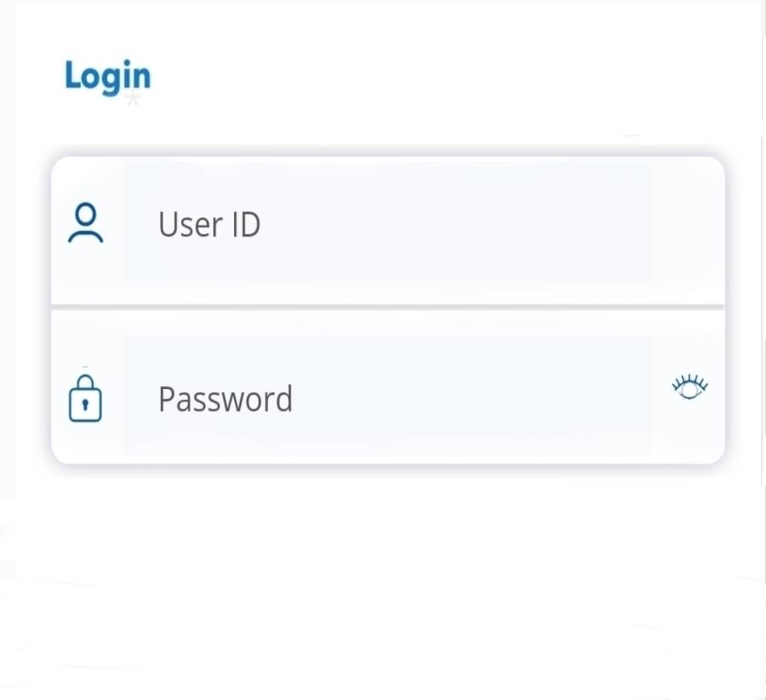Place cursor in the username box
This screenshot has height=700, width=766.
(389, 224)
